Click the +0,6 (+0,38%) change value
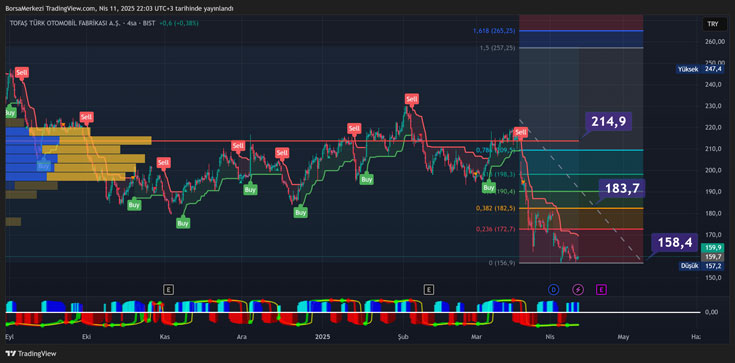The width and height of the screenshot is (735, 363). click(x=179, y=23)
